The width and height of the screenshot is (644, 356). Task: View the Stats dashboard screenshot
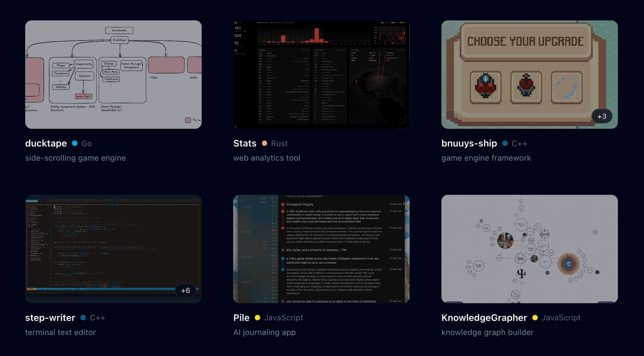coord(321,74)
